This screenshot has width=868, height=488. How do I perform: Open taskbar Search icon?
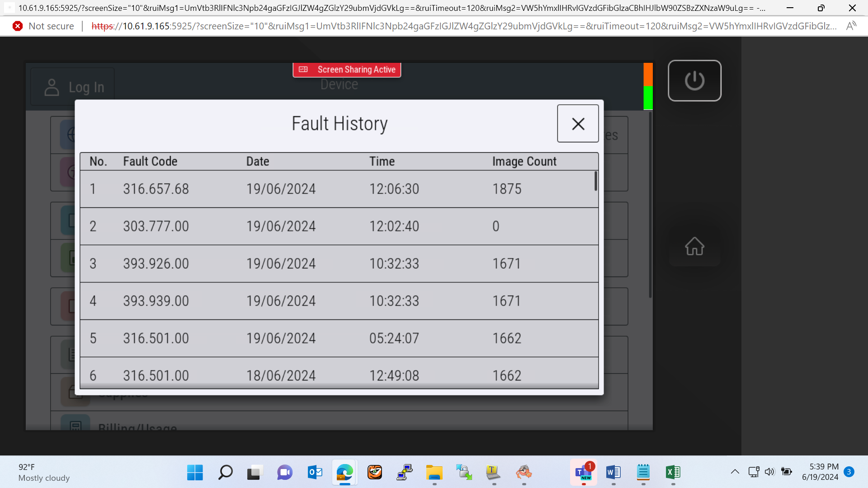click(225, 473)
